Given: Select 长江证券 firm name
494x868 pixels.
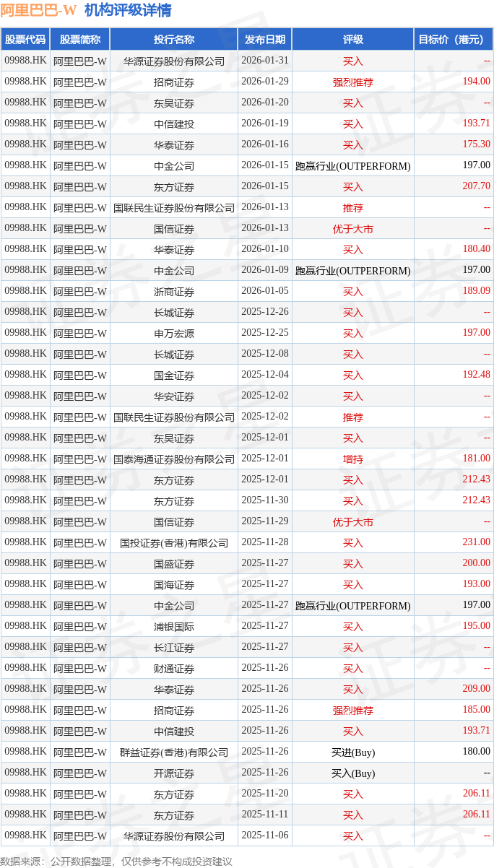Looking at the screenshot, I should pyautogui.click(x=174, y=647).
